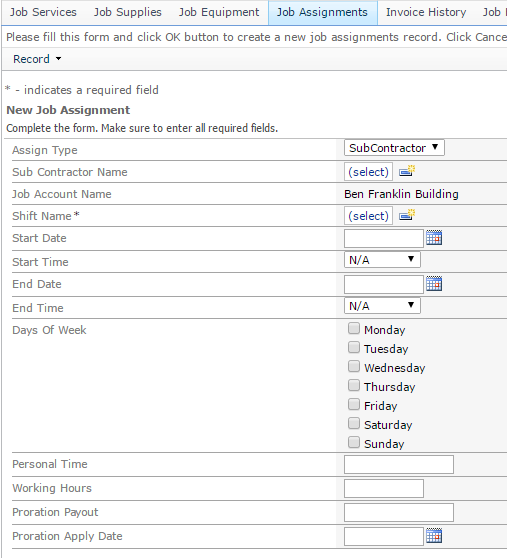Screen dimensions: 507x558
Task: Open the Job Equipment tab
Action: click(219, 12)
